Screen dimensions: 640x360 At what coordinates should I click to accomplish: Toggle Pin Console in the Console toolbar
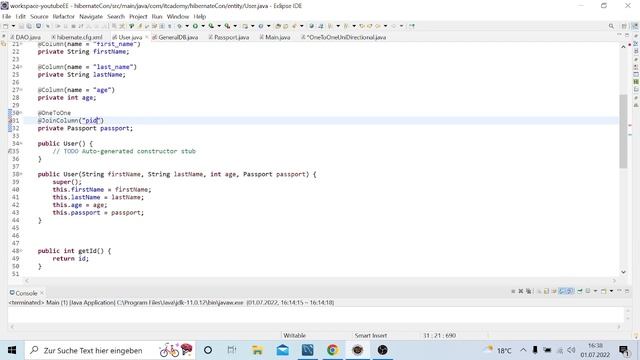(x=580, y=291)
